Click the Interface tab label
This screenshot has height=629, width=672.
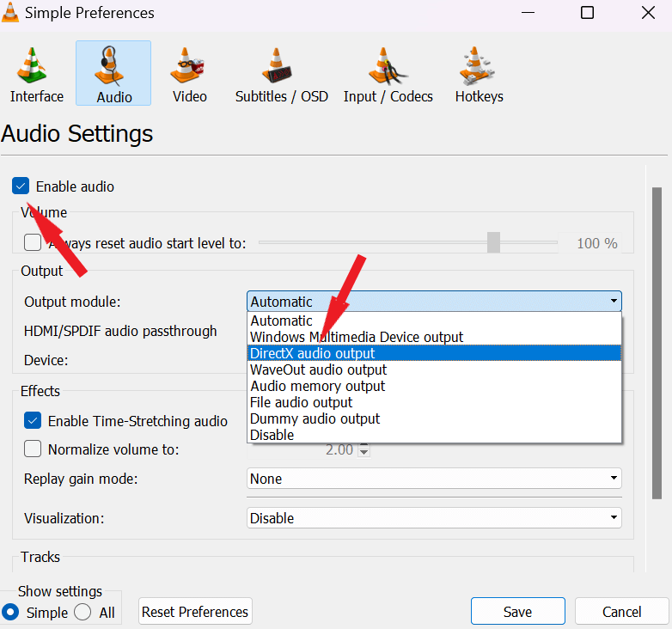click(x=37, y=96)
